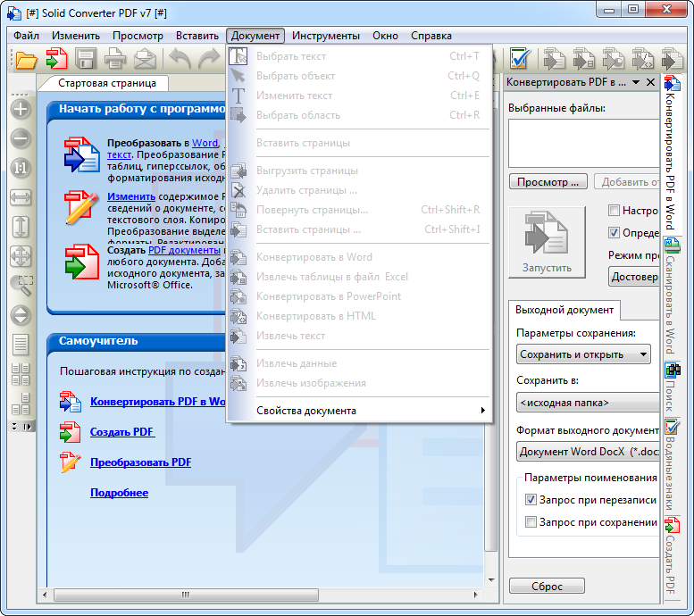Select the facing pages with cover layout icon
The width and height of the screenshot is (694, 616).
tap(21, 404)
